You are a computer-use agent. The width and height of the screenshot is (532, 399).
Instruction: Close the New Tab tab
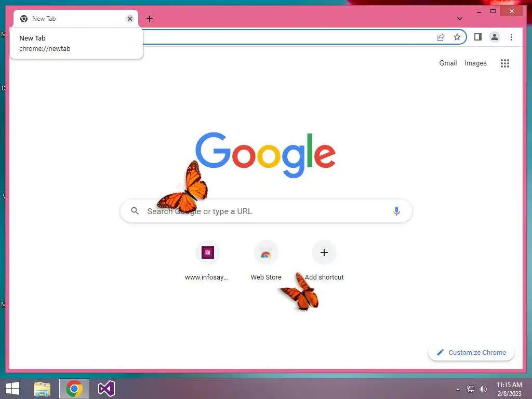click(x=129, y=19)
